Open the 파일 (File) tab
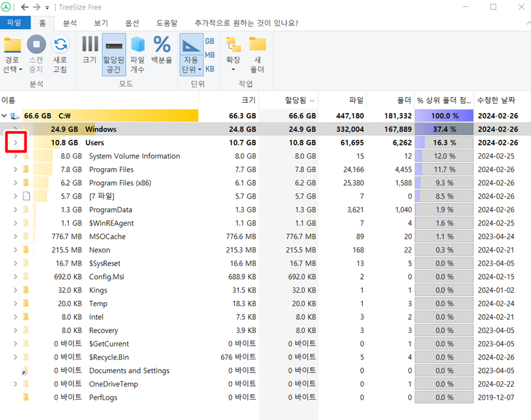The height and width of the screenshot is (420, 531). click(14, 22)
